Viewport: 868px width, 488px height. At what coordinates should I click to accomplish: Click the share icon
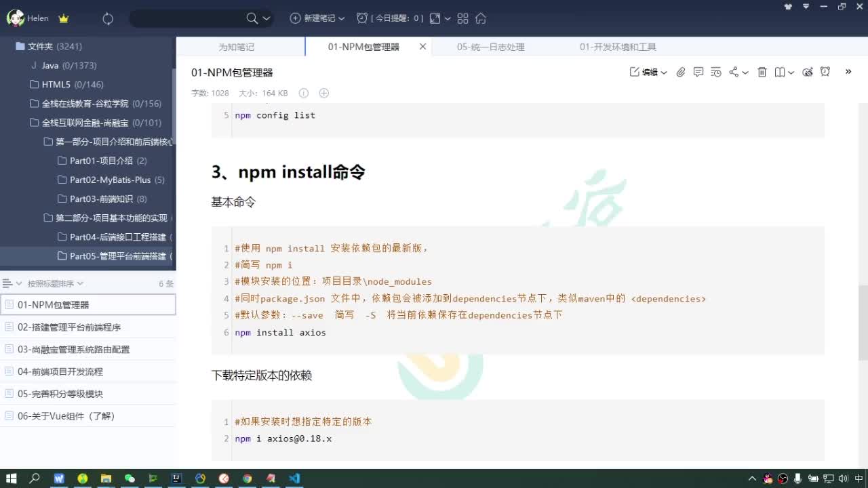pos(734,72)
